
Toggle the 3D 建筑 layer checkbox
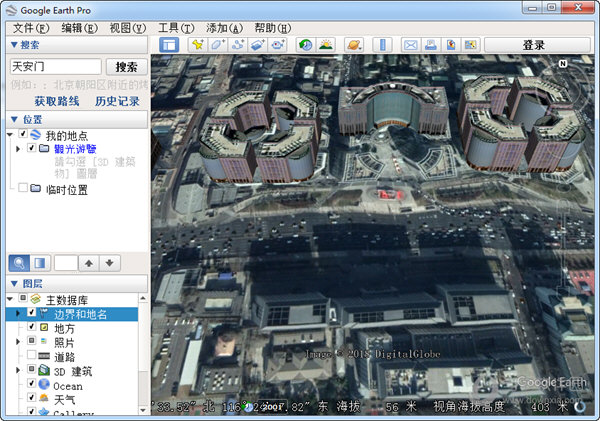pyautogui.click(x=32, y=369)
